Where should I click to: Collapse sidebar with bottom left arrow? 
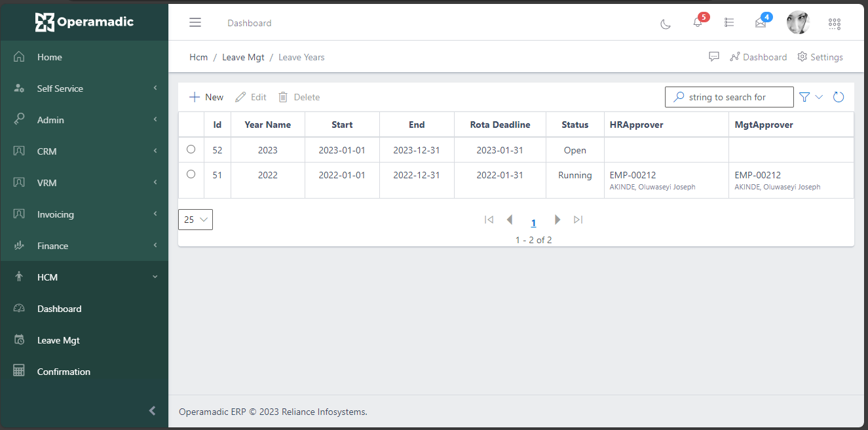pos(153,411)
